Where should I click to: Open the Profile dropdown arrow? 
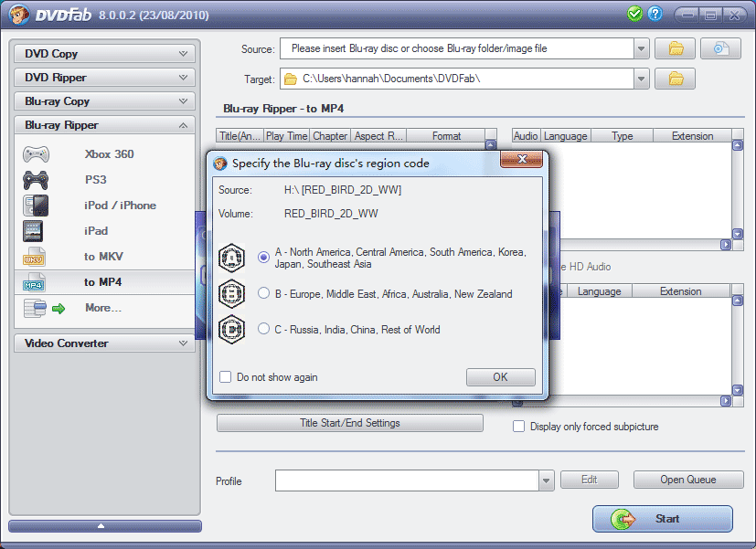click(547, 480)
